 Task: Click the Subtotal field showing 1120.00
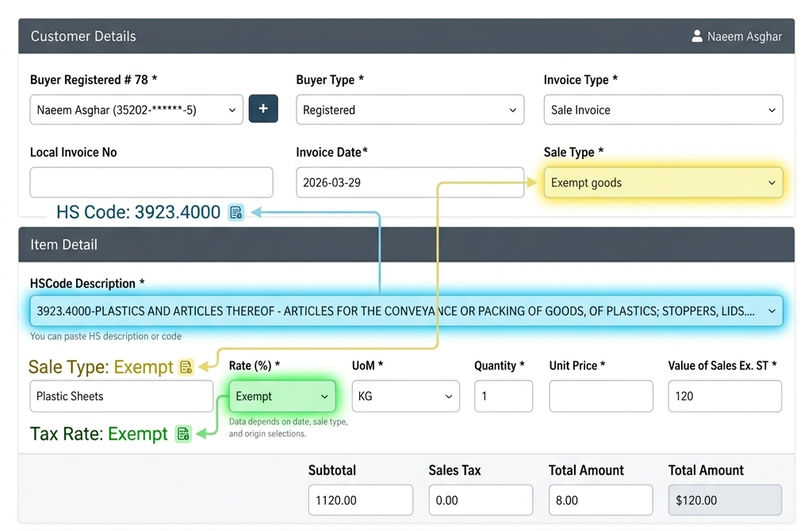pyautogui.click(x=361, y=500)
